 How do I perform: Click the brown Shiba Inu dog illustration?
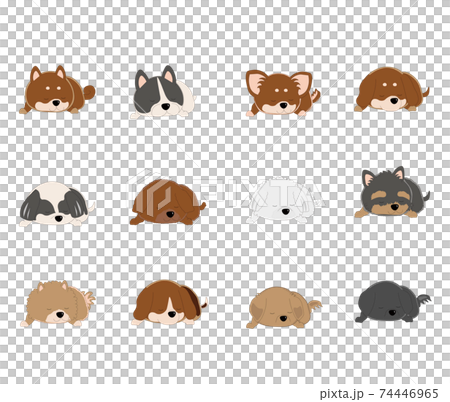tap(57, 90)
